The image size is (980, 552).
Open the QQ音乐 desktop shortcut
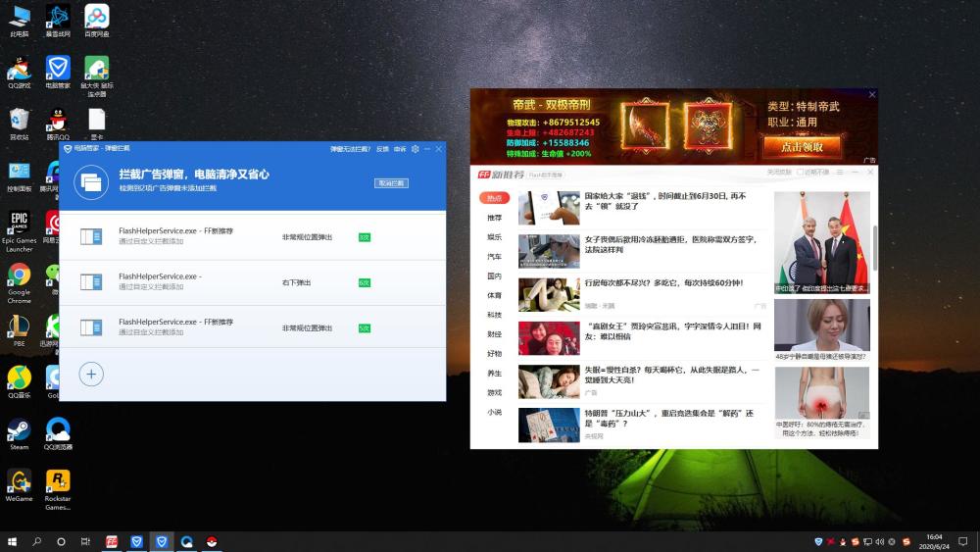(19, 382)
